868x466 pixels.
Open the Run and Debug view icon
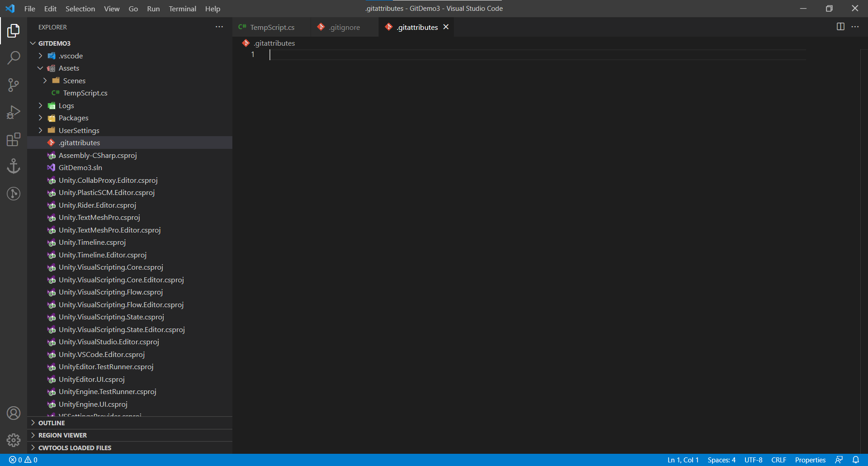click(14, 112)
